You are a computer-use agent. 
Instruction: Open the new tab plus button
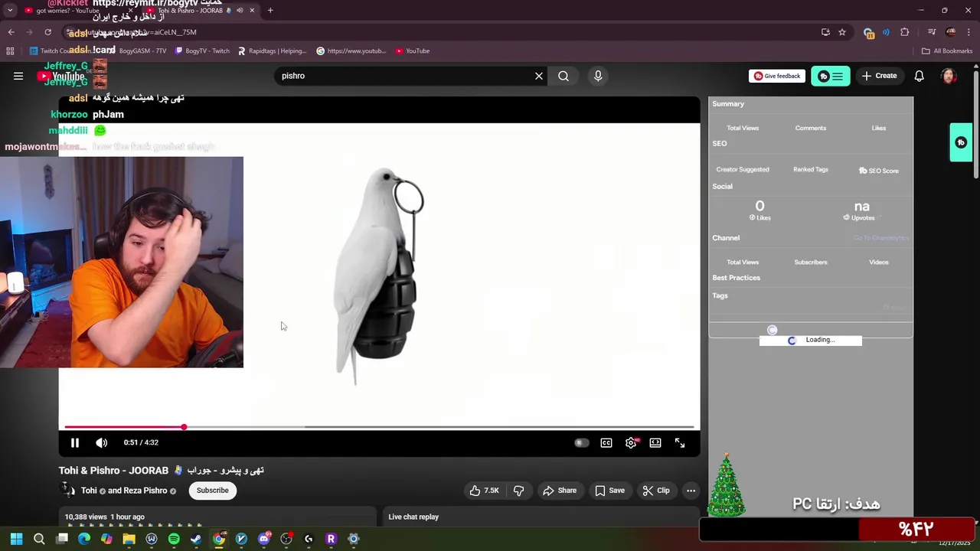(270, 11)
